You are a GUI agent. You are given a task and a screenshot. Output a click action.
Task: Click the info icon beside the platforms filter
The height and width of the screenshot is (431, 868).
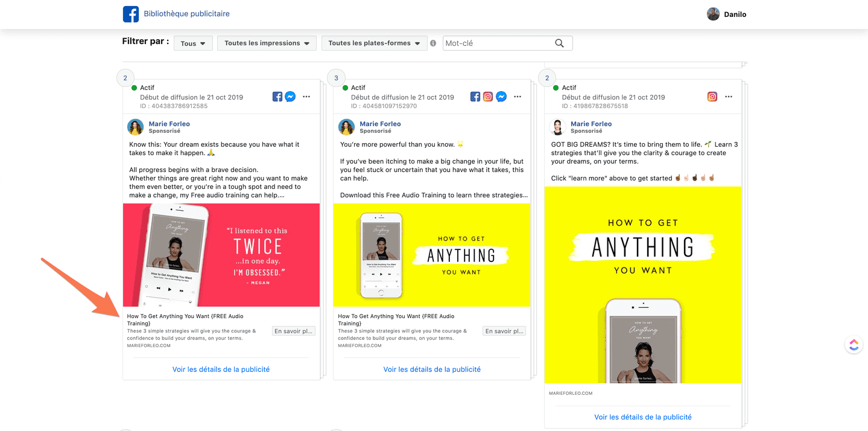(433, 43)
